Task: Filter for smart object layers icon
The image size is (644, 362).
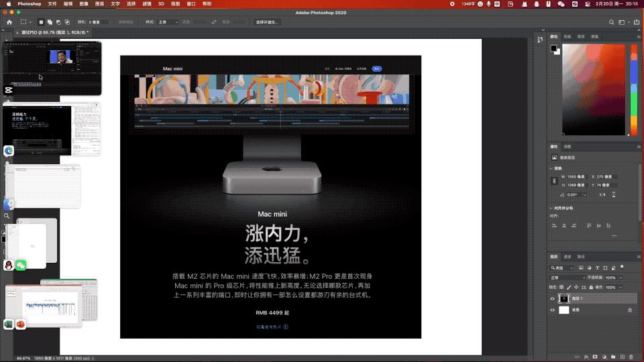Action: pyautogui.click(x=614, y=268)
